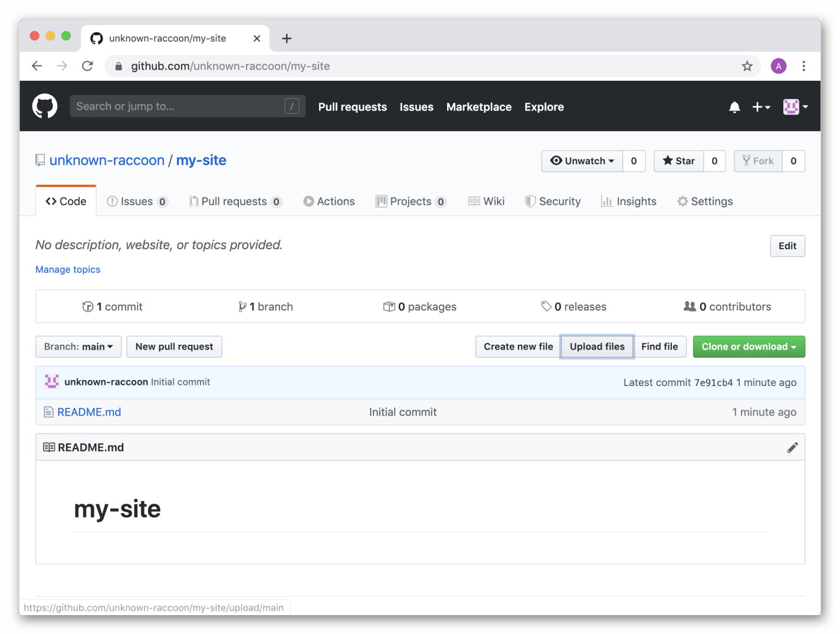Open Explore
The width and height of the screenshot is (840, 634).
click(544, 107)
